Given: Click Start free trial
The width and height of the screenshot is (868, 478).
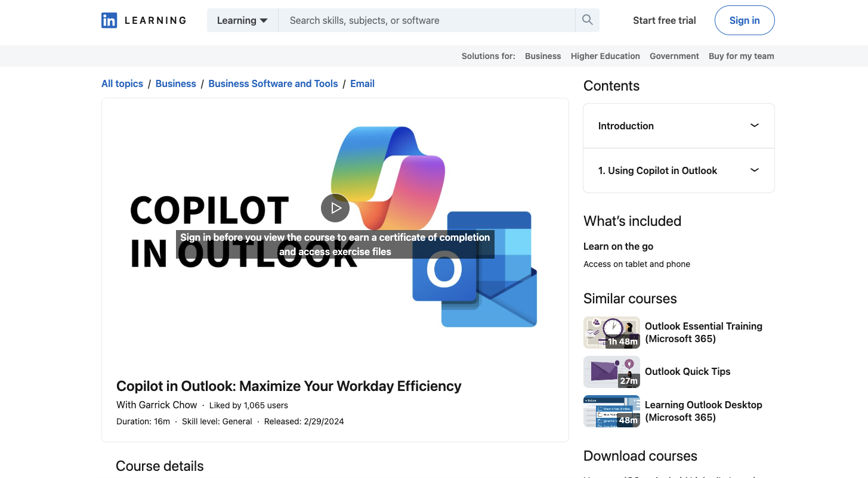Looking at the screenshot, I should (664, 20).
